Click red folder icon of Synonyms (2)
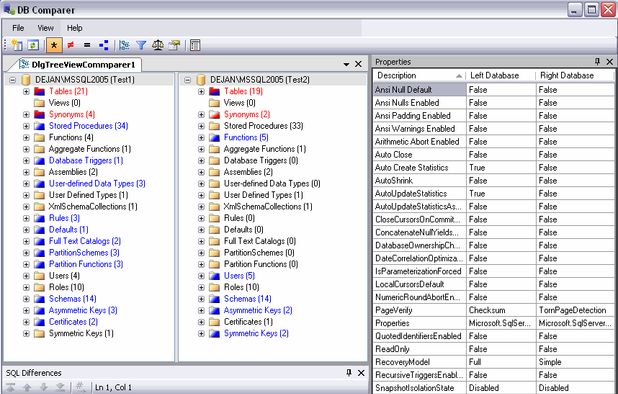The height and width of the screenshot is (394, 618). (x=214, y=115)
